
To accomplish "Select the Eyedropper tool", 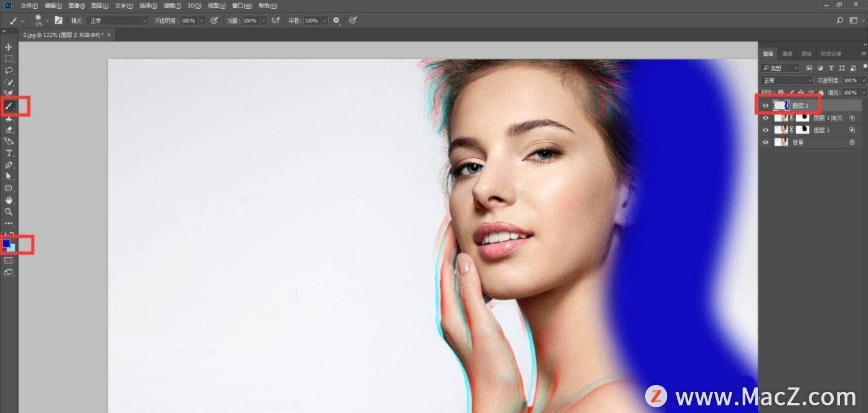I will pyautogui.click(x=9, y=94).
